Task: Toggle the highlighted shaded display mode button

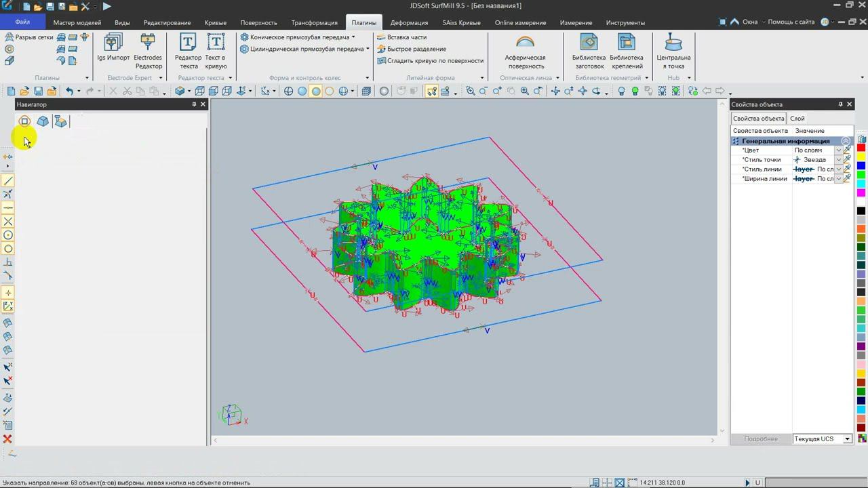Action: (x=316, y=91)
